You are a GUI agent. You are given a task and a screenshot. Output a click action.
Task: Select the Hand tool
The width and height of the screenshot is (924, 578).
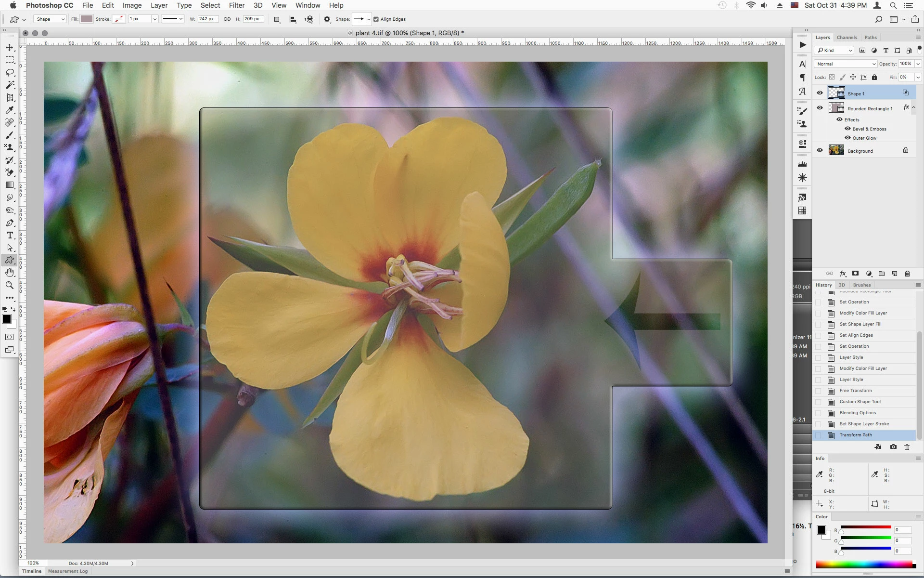point(10,273)
